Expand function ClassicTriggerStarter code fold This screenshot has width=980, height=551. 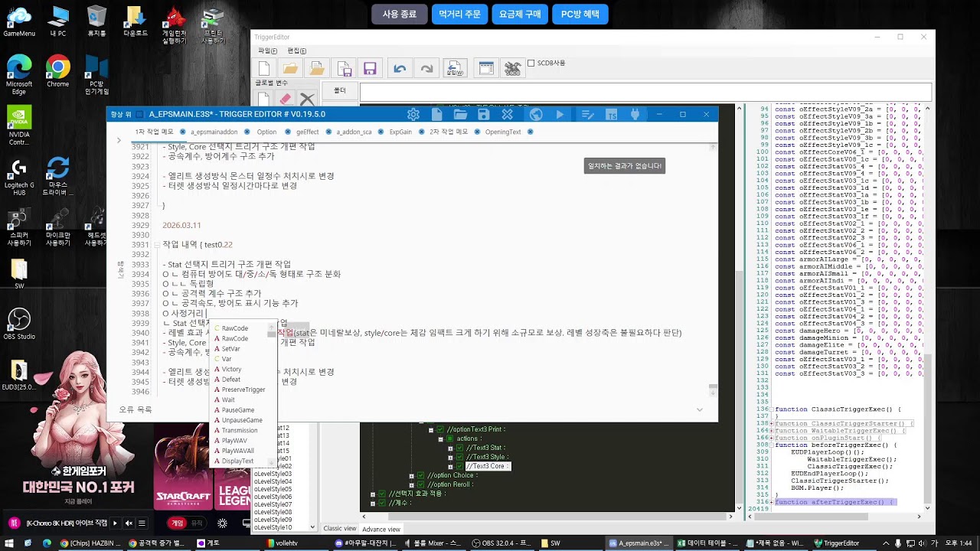tap(772, 424)
